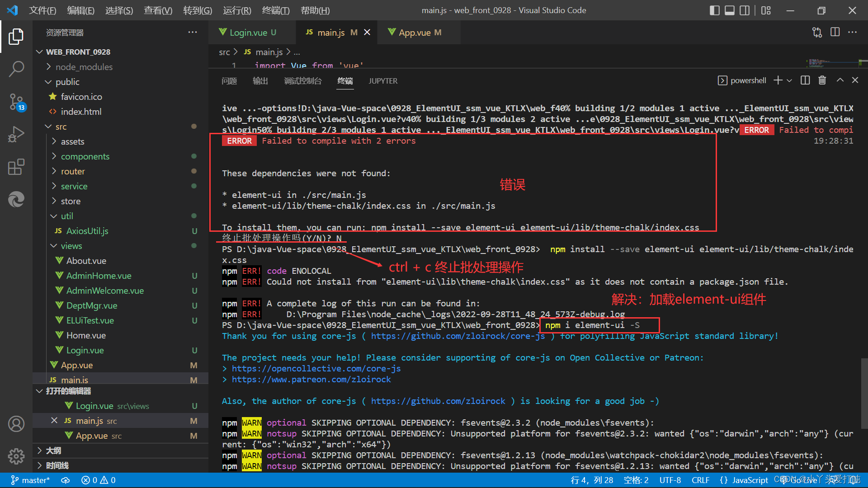Maximize the panel size with caret icon
The image size is (868, 488).
point(840,80)
